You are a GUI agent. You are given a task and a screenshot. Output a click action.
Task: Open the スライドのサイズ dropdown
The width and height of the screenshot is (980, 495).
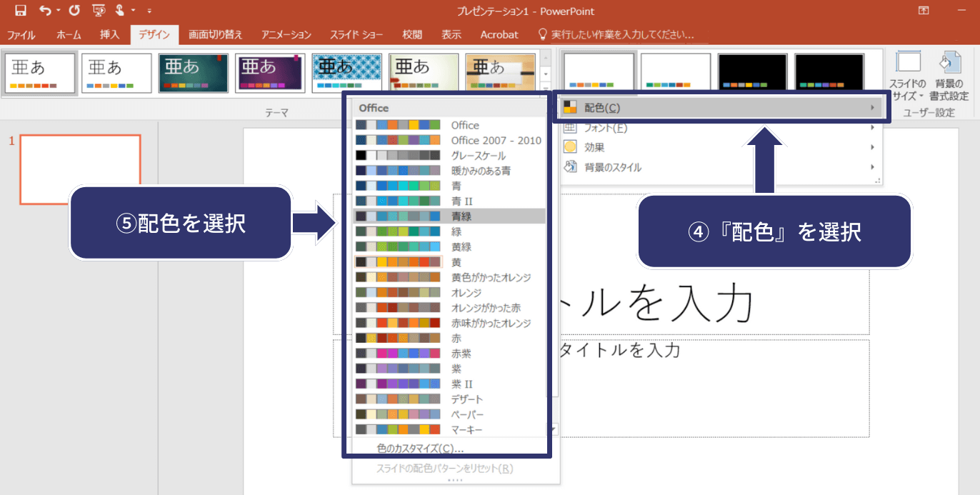tap(909, 75)
